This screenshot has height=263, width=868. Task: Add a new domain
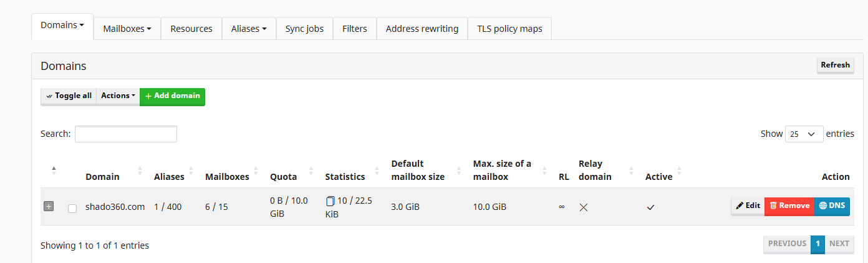[172, 96]
